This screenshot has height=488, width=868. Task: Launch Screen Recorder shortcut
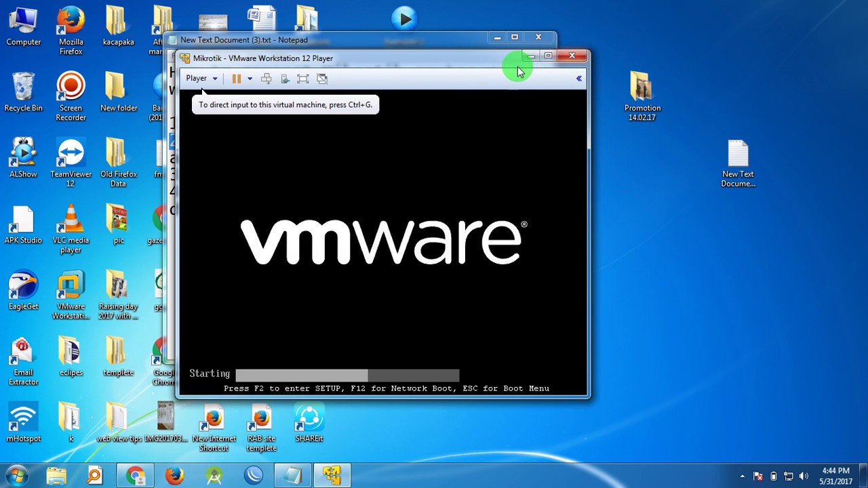pos(71,97)
